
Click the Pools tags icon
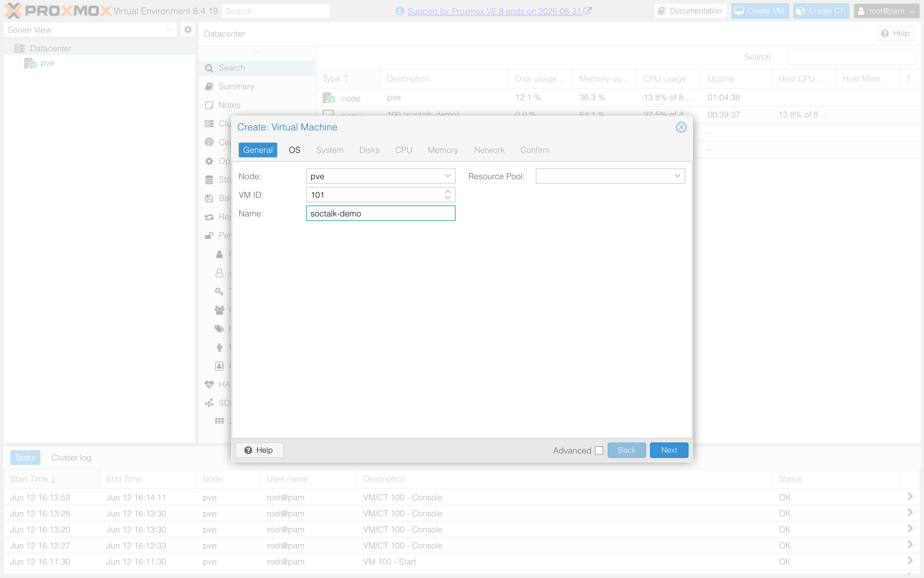coord(219,328)
